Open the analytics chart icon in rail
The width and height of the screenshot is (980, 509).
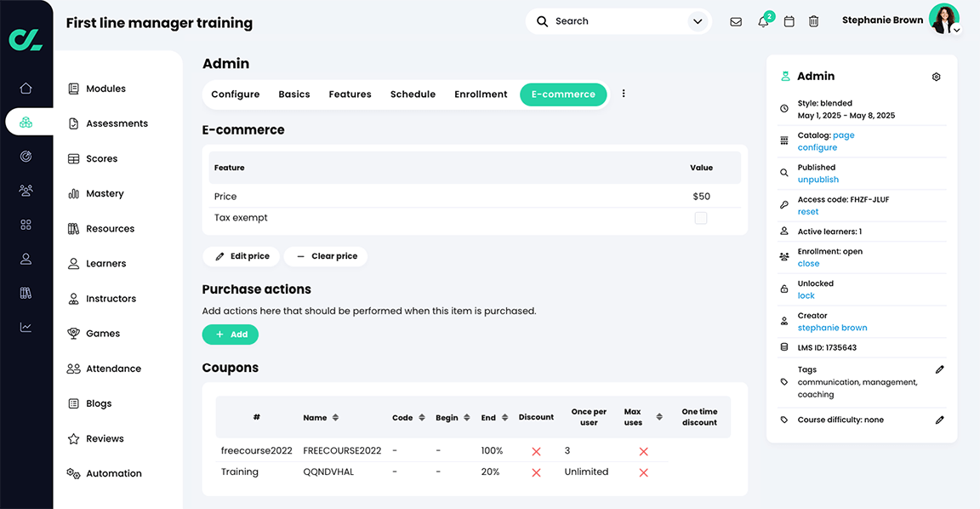click(26, 327)
